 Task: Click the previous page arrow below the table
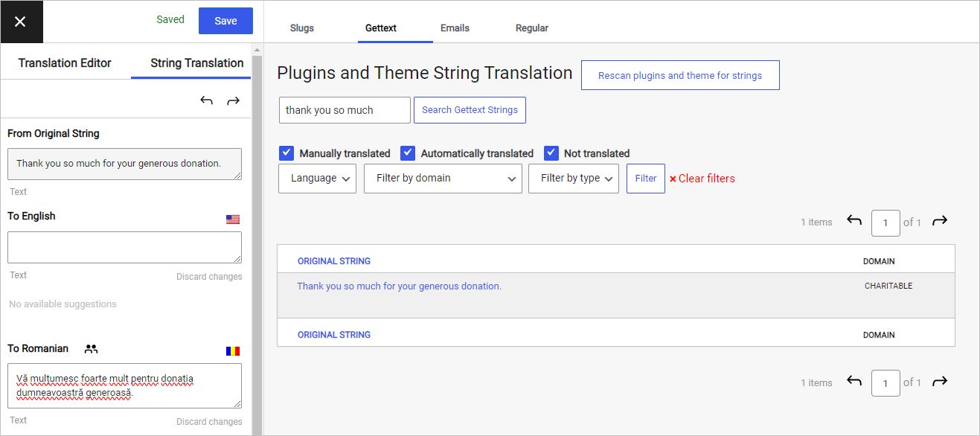(854, 382)
